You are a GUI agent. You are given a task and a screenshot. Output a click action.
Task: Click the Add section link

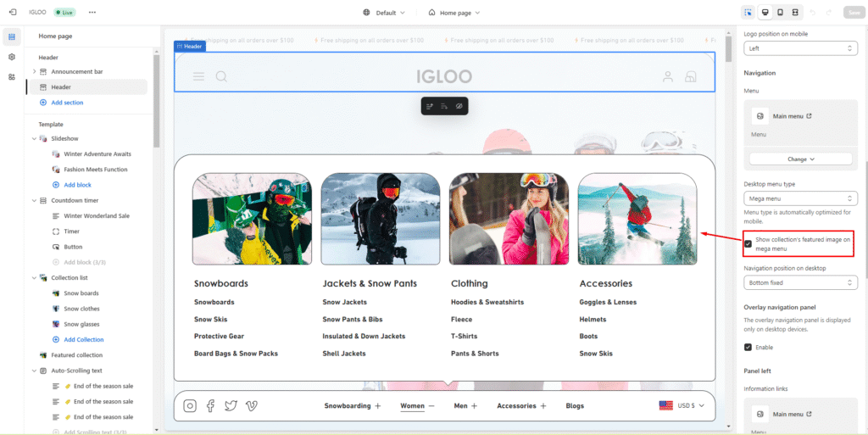(x=66, y=103)
